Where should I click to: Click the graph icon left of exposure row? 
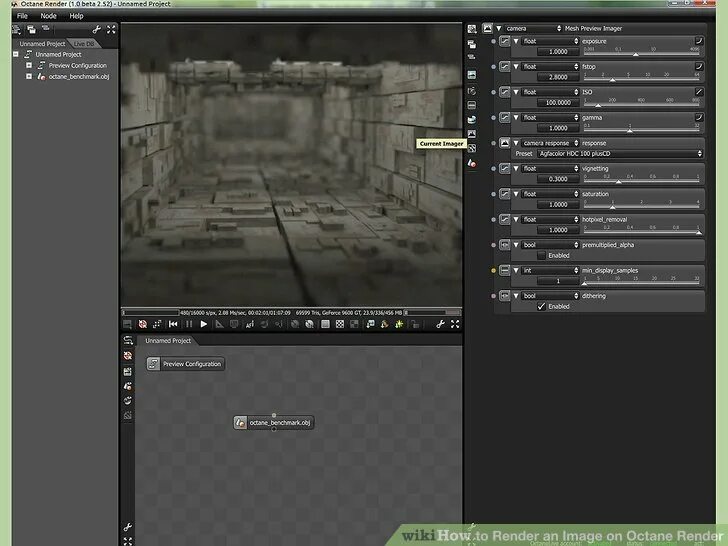(504, 41)
